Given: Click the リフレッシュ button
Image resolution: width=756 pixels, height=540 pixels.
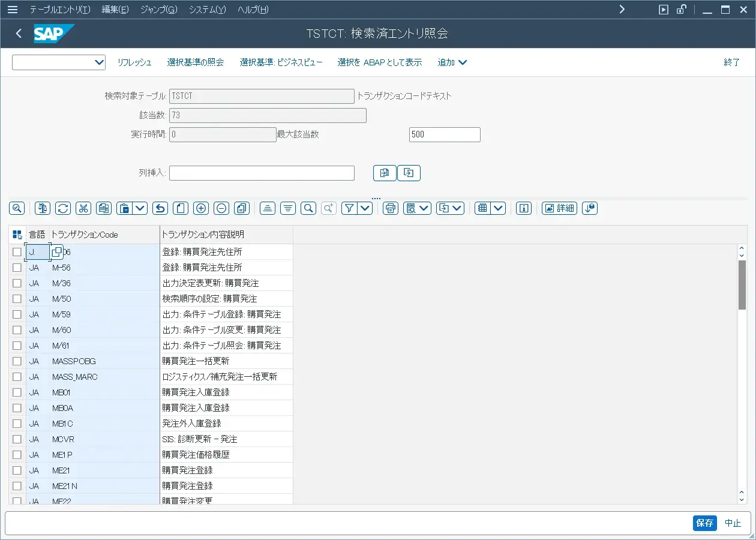Looking at the screenshot, I should (x=134, y=62).
